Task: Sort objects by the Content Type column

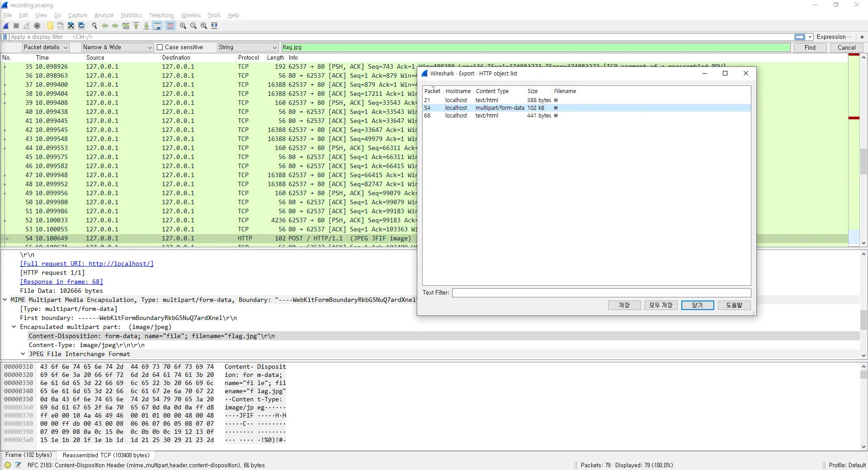Action: [x=500, y=91]
